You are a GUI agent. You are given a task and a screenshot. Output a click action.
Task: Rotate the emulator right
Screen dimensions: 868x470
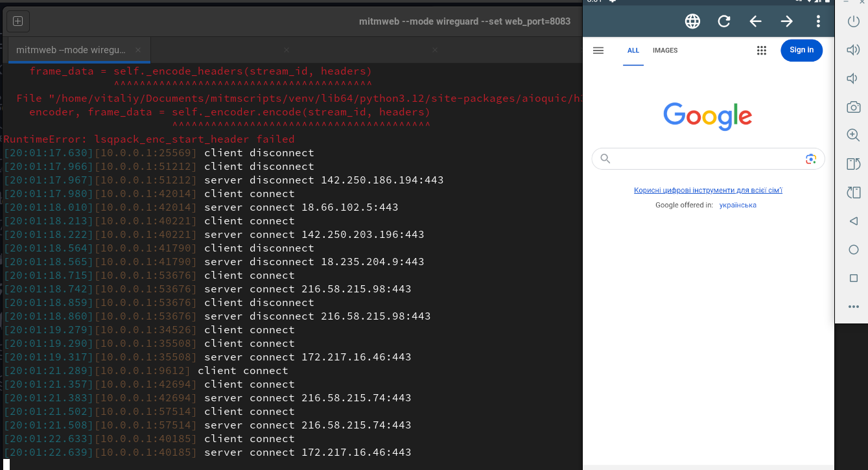click(x=854, y=192)
